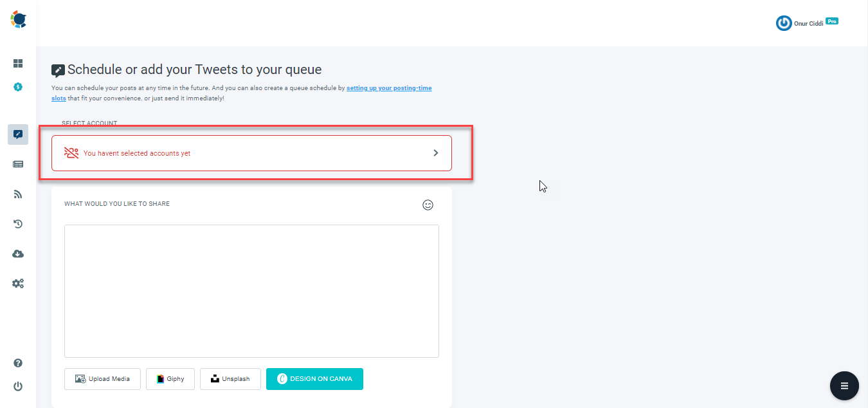Click the Design on Canva button
This screenshot has width=868, height=408.
point(314,379)
